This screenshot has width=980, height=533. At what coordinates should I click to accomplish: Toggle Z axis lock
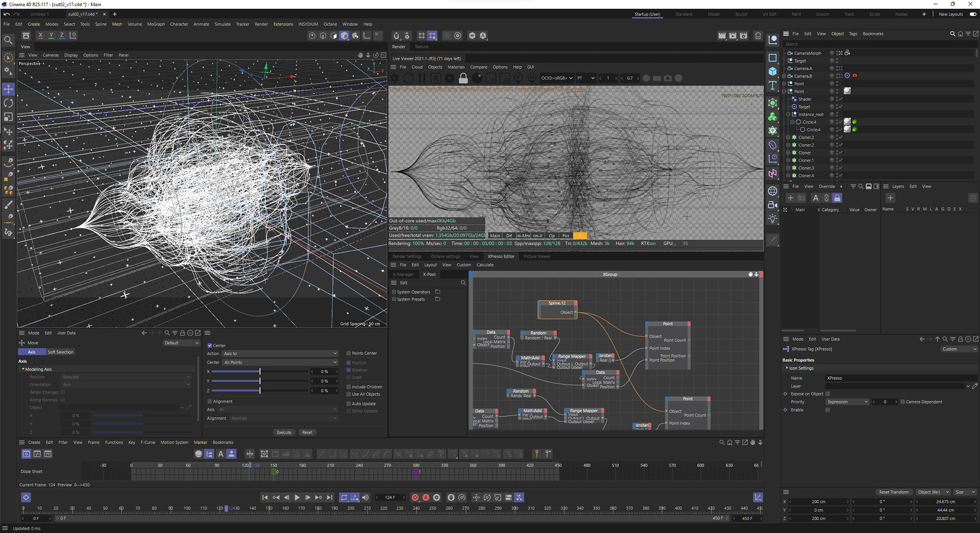click(x=62, y=36)
